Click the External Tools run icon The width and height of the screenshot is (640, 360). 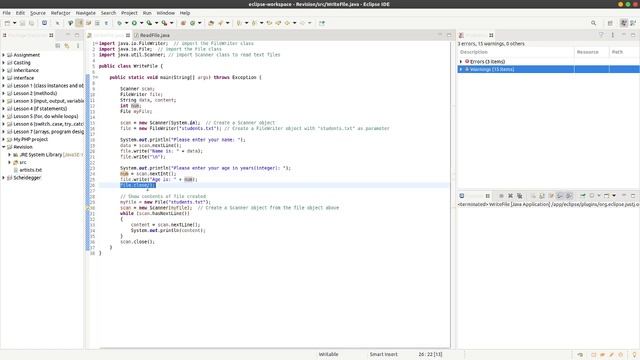click(164, 23)
